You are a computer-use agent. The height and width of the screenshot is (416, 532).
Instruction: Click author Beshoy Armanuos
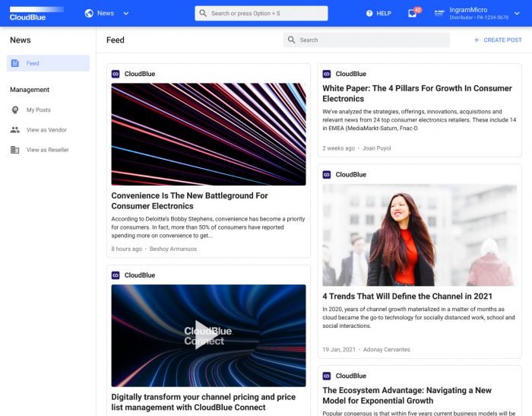click(173, 249)
